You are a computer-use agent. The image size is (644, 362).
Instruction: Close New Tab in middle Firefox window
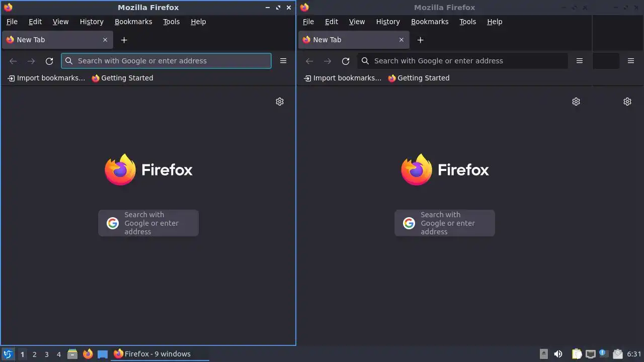pyautogui.click(x=401, y=40)
